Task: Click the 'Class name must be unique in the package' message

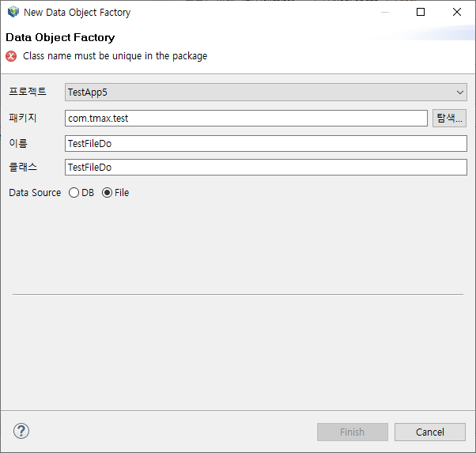Action: [115, 56]
